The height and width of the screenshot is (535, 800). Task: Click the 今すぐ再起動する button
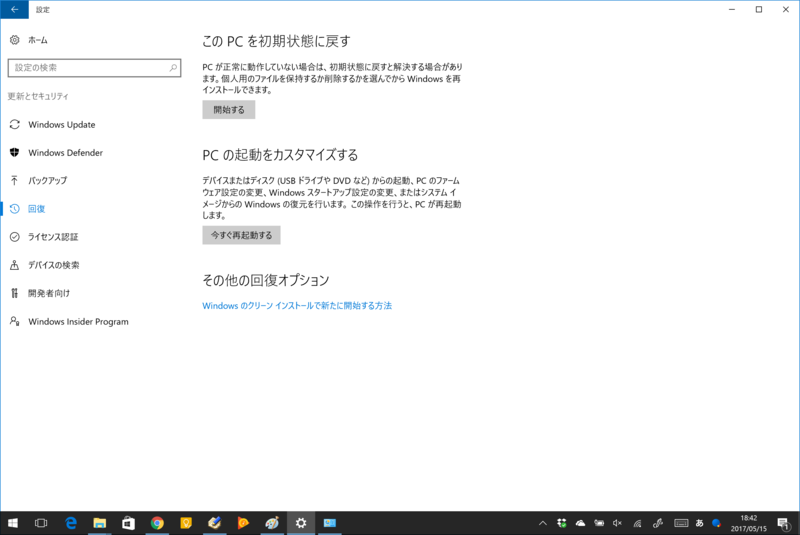[241, 235]
